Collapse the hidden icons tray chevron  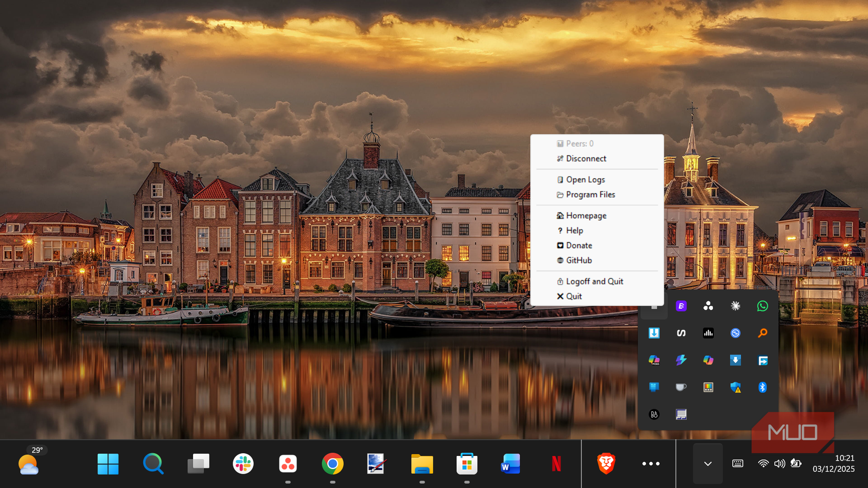(x=708, y=464)
